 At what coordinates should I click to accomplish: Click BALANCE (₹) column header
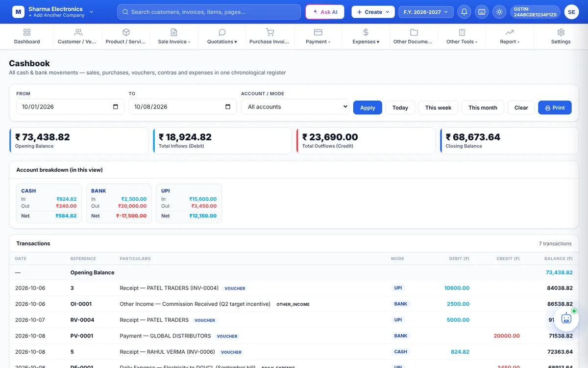tap(558, 259)
